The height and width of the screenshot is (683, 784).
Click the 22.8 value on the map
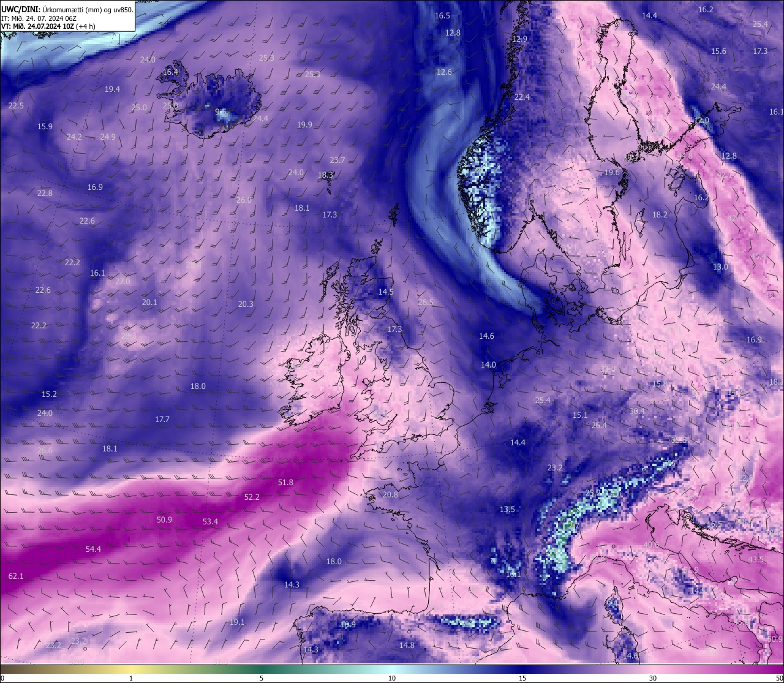click(x=45, y=194)
